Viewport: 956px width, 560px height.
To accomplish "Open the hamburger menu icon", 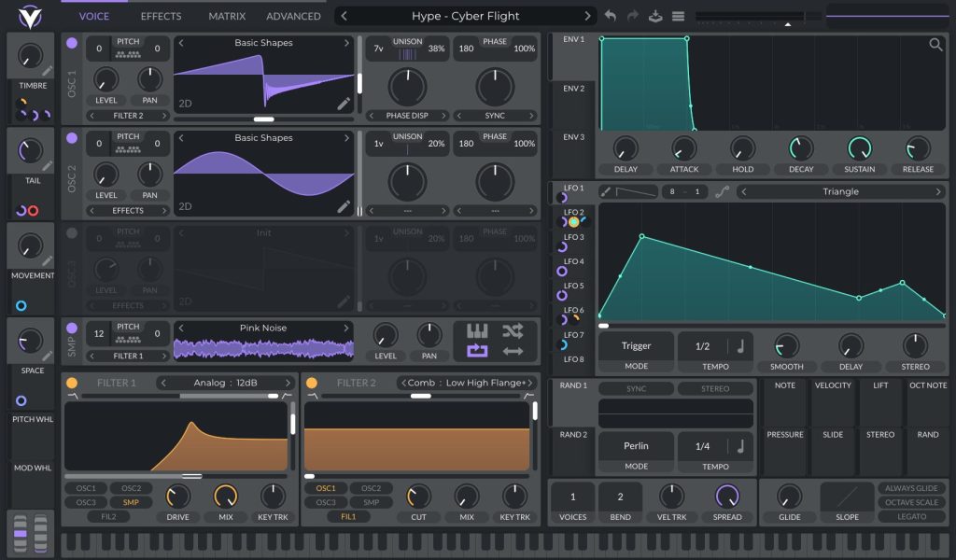I will pos(678,16).
